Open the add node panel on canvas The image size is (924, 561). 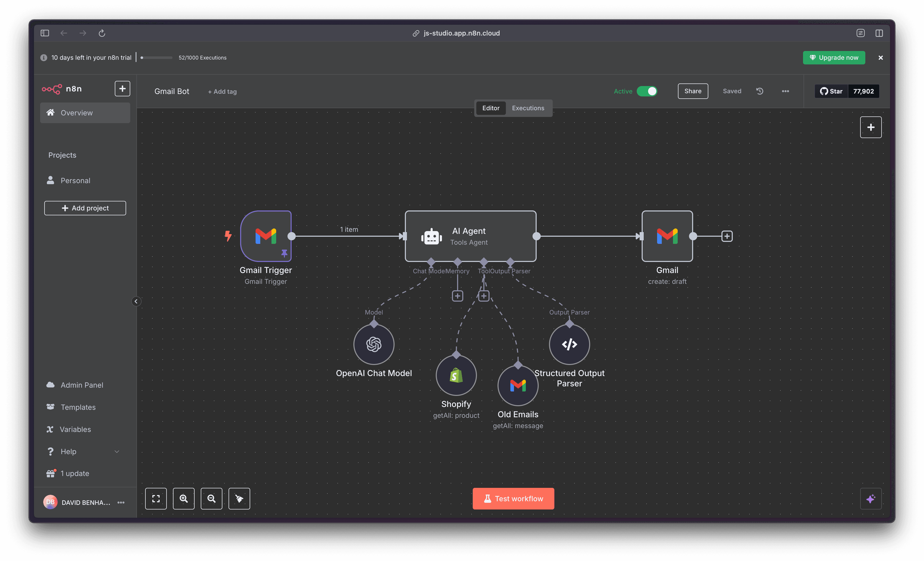coord(871,127)
